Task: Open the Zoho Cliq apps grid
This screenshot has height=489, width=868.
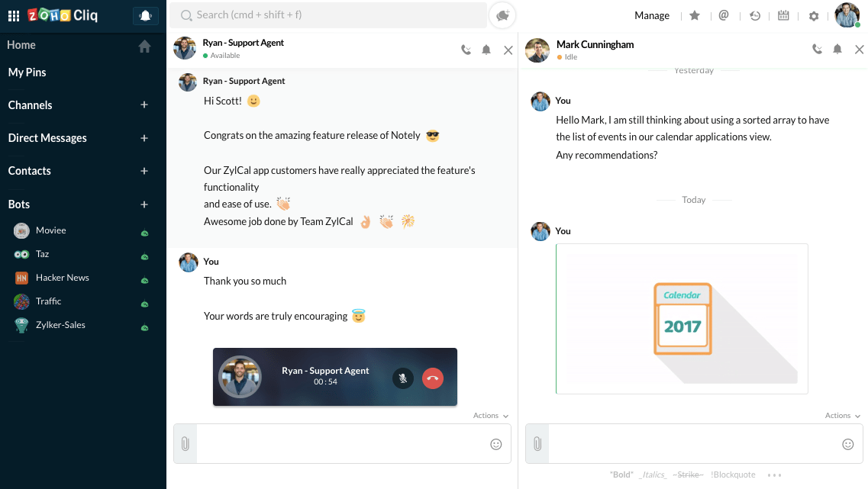Action: [14, 15]
